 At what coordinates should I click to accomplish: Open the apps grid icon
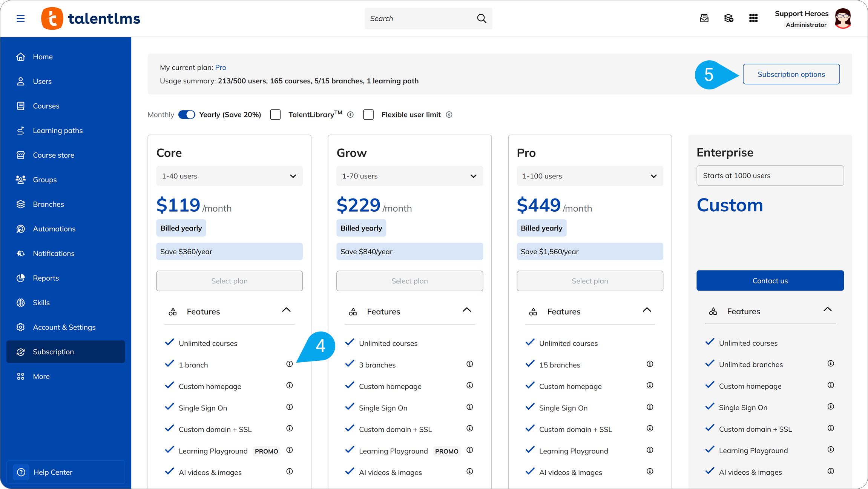click(753, 18)
